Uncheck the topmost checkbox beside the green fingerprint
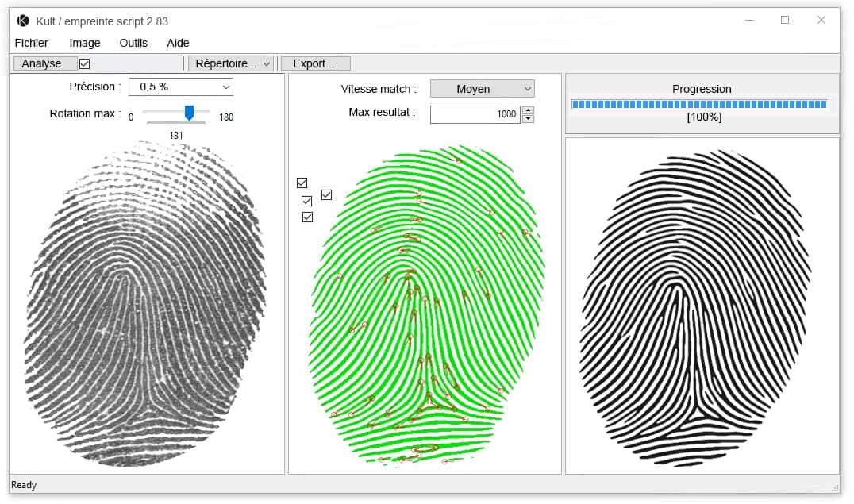This screenshot has height=504, width=854. 302,183
